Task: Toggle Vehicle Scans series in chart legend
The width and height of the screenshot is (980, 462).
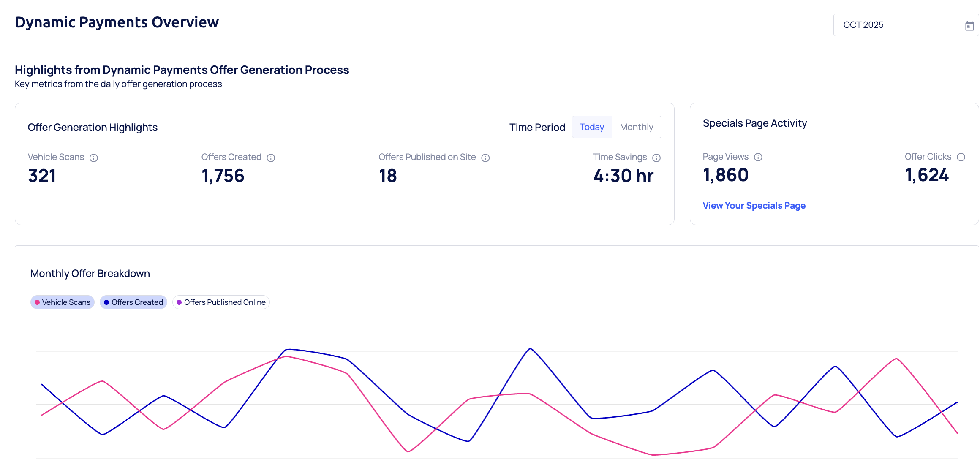Action: point(63,302)
